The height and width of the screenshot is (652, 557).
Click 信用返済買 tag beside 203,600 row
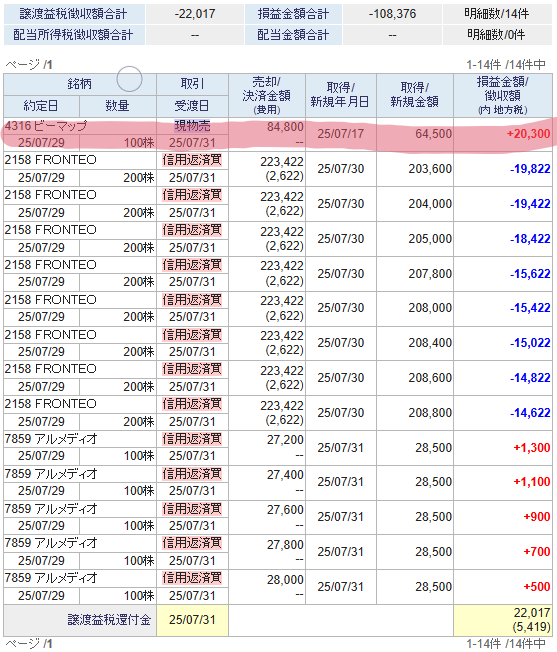point(192,160)
